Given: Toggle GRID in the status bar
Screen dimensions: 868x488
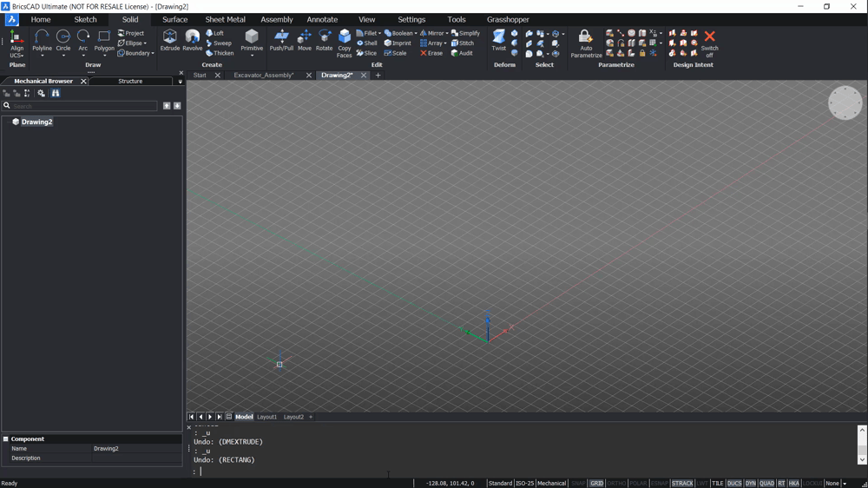Looking at the screenshot, I should tap(597, 483).
